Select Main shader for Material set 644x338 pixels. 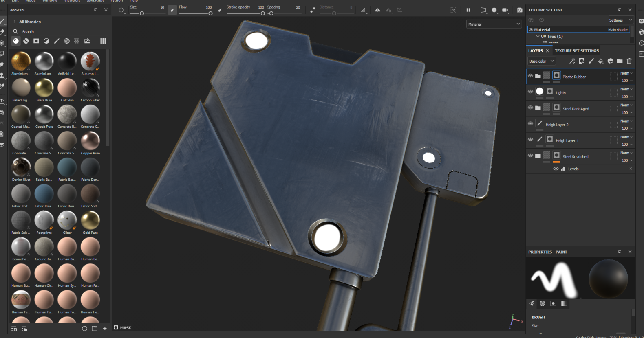[618, 29]
